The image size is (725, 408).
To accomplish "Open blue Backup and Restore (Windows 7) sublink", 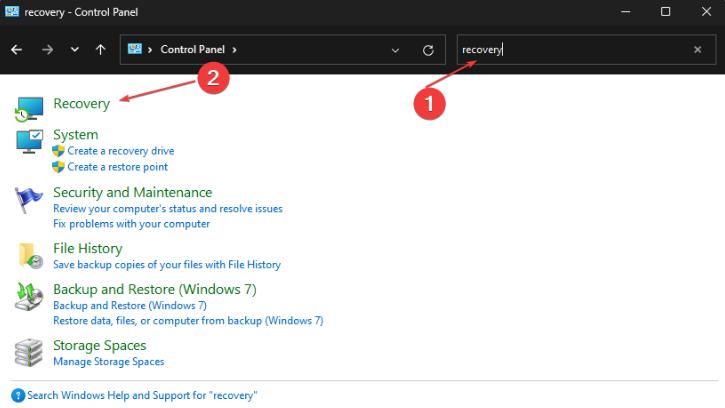I will 129,305.
